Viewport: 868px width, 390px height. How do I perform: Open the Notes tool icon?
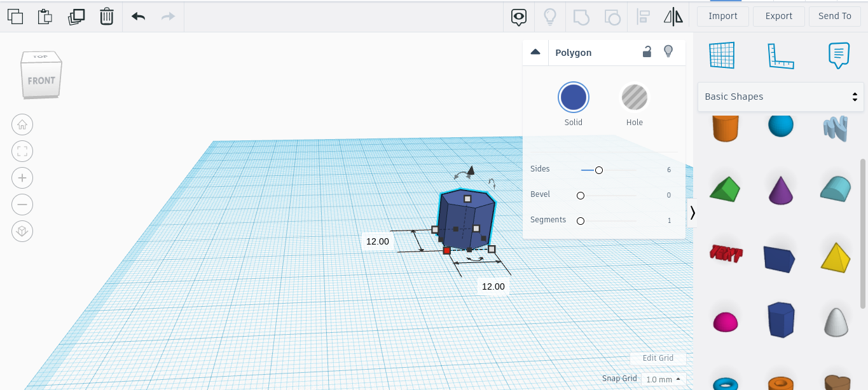click(x=839, y=55)
